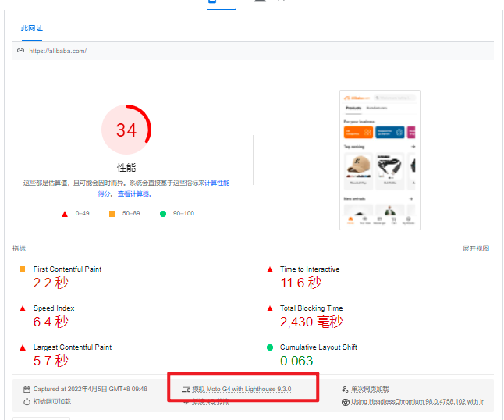Click the Cumulative Layout Shift metric label
The width and height of the screenshot is (504, 420).
tap(318, 347)
